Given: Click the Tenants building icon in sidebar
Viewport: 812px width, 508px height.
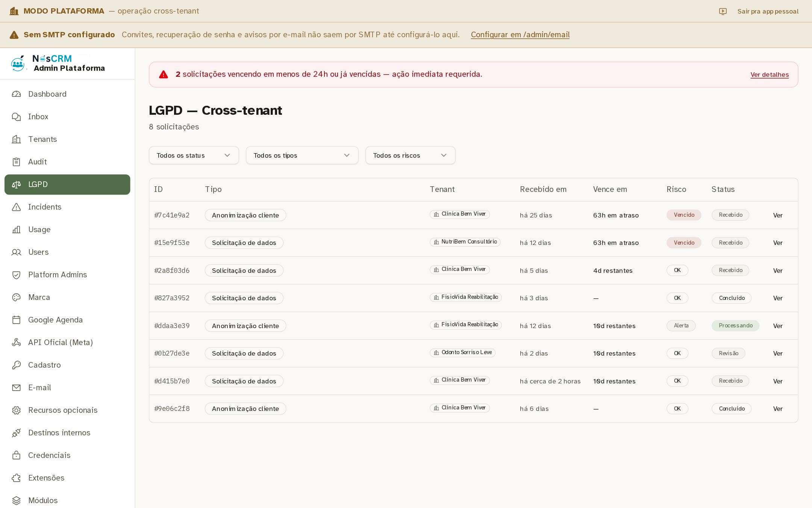Looking at the screenshot, I should (x=16, y=139).
